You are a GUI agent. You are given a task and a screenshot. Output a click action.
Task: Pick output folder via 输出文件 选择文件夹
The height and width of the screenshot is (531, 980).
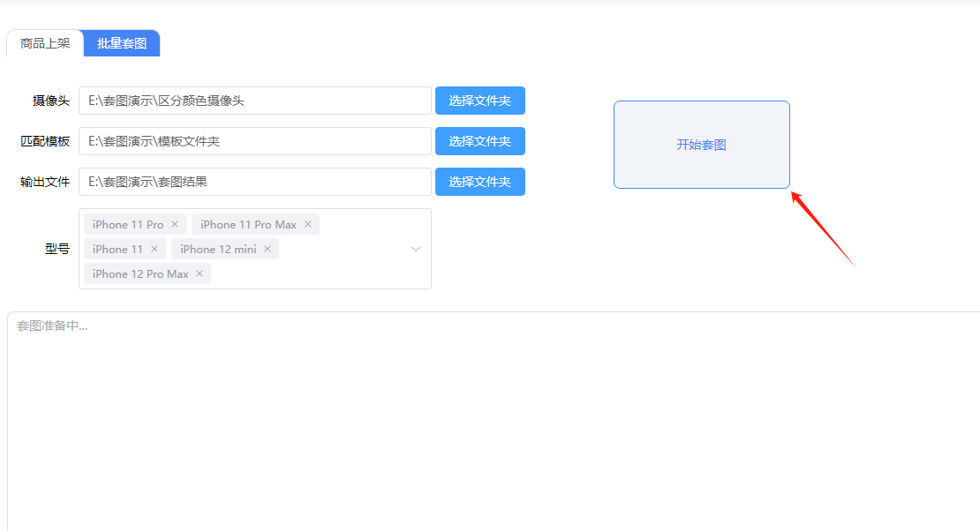coord(480,182)
